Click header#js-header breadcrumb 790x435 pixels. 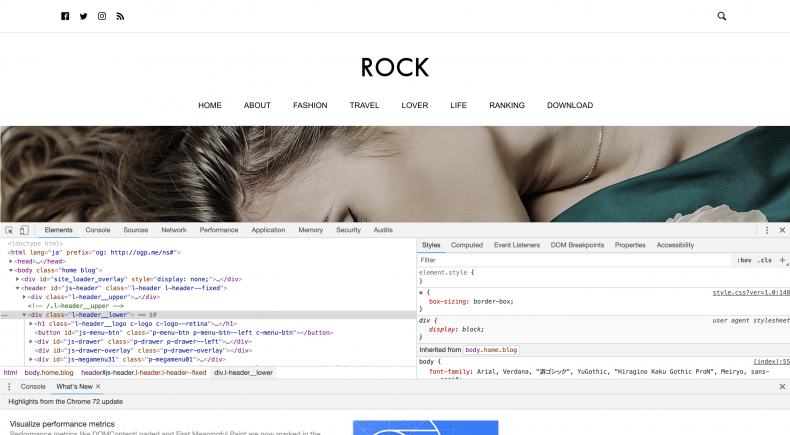pos(144,373)
